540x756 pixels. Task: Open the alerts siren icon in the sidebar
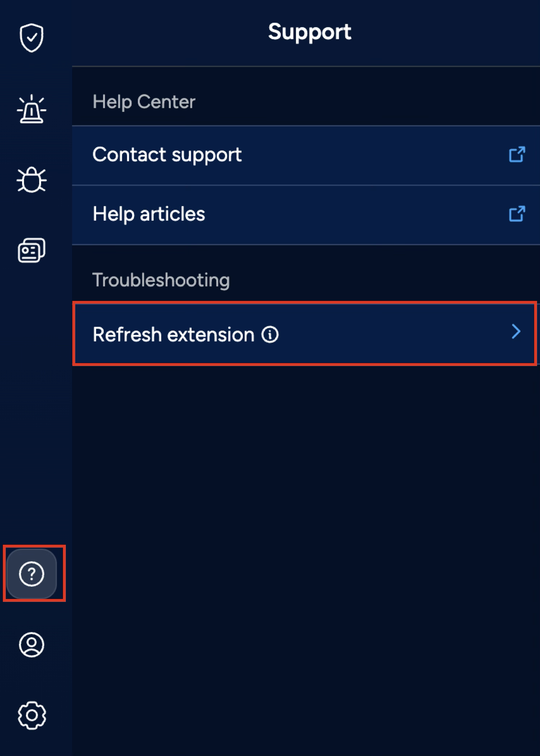32,109
